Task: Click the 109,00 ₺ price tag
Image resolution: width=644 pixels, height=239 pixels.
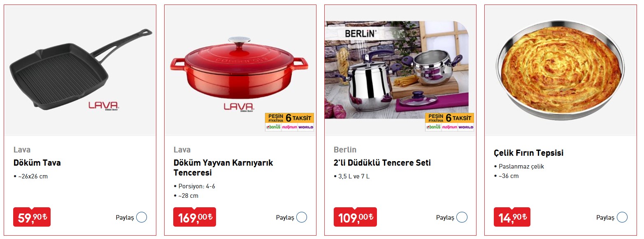Action: click(x=355, y=217)
